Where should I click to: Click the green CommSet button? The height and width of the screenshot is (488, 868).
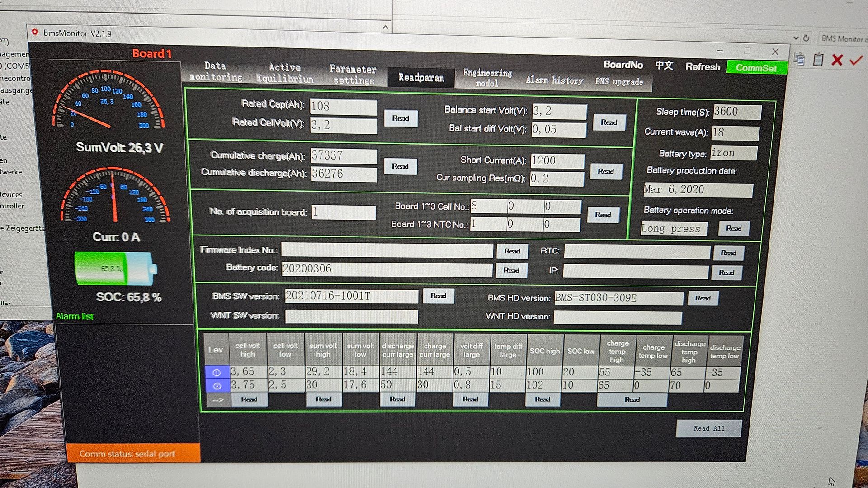[x=756, y=68]
